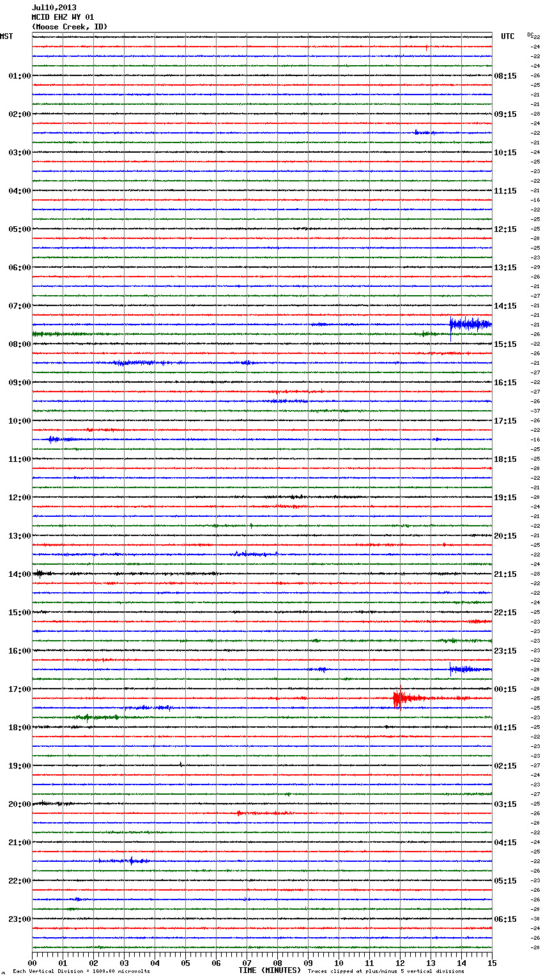Click the 14:15 UTC time label

point(505,306)
